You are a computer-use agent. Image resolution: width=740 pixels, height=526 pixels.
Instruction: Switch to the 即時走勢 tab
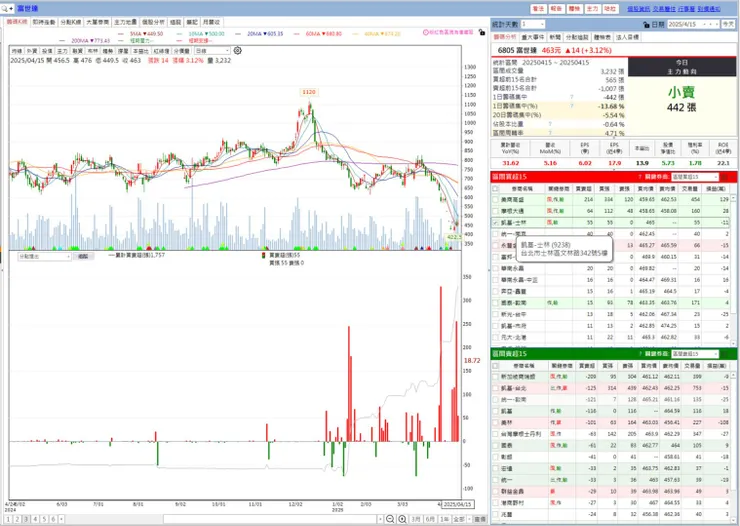click(44, 22)
